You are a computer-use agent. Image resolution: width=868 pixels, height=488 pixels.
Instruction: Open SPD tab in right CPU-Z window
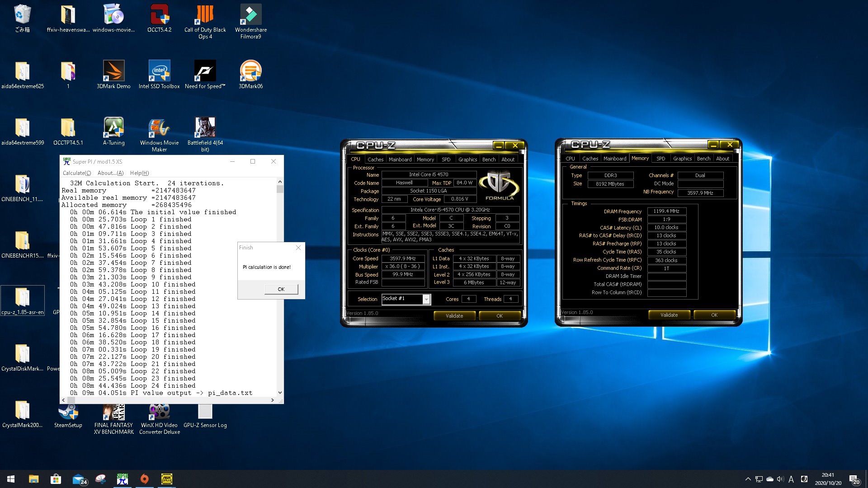660,159
